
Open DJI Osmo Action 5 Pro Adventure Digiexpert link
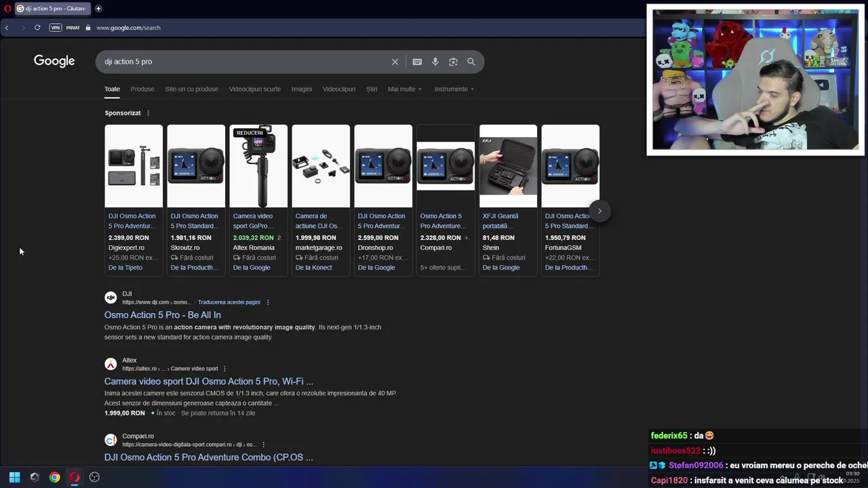click(132, 221)
